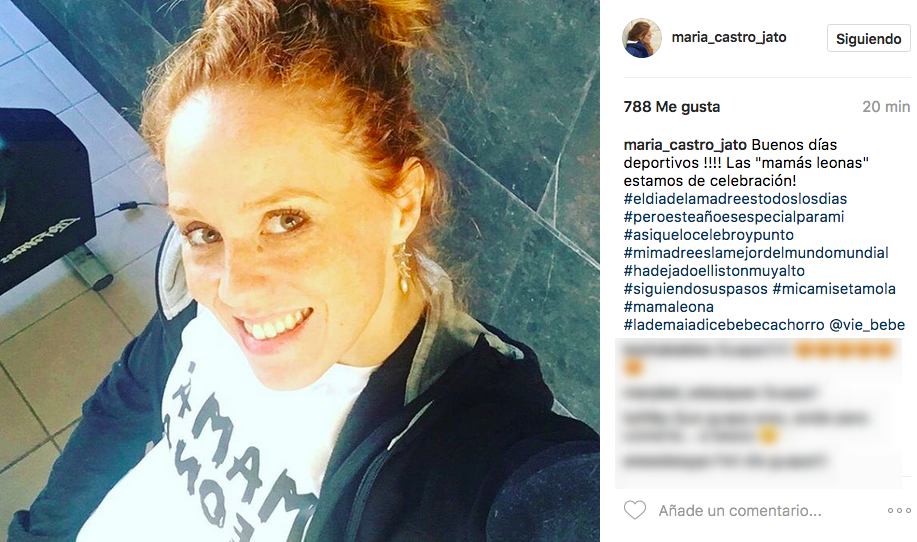View the 788 Me gusta likes list

671,107
